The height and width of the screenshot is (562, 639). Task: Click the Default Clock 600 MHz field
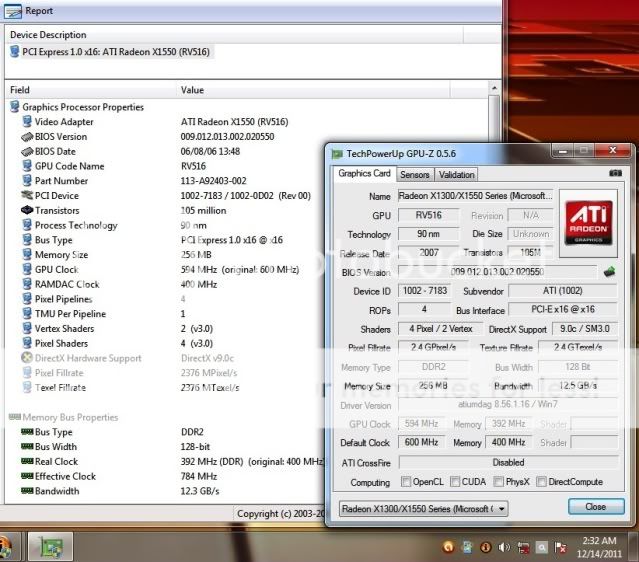tap(421, 442)
